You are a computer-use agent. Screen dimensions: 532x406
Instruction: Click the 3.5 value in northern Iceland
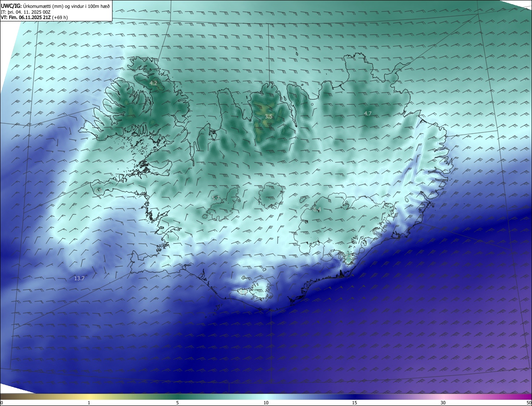click(268, 117)
